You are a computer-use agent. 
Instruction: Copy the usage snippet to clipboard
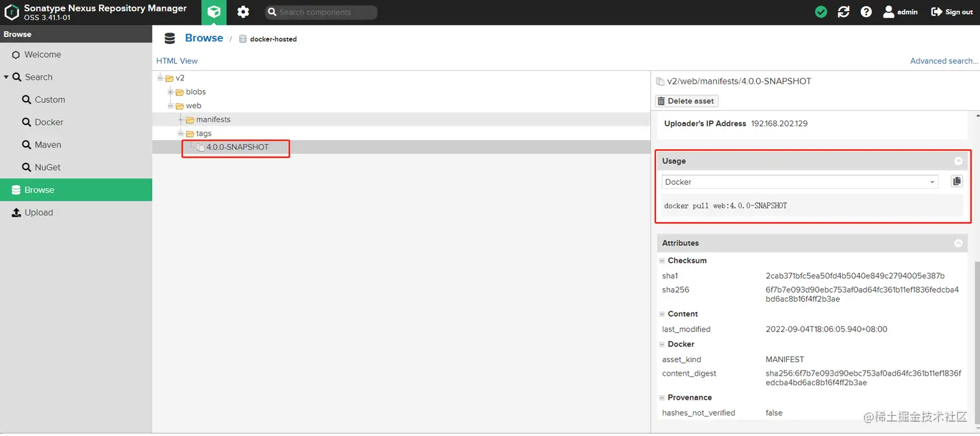957,181
